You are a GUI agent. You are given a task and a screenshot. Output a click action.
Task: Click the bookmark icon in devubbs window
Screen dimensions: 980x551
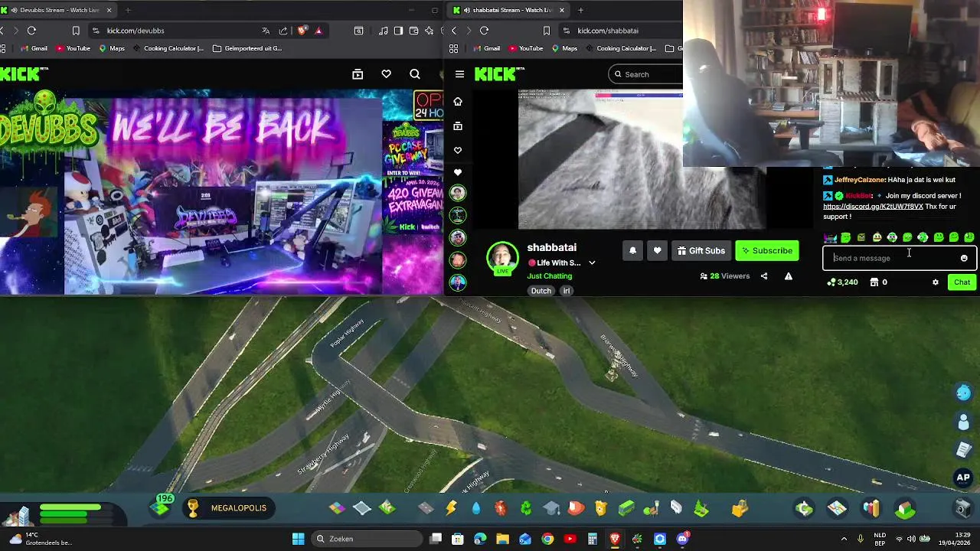pyautogui.click(x=76, y=31)
